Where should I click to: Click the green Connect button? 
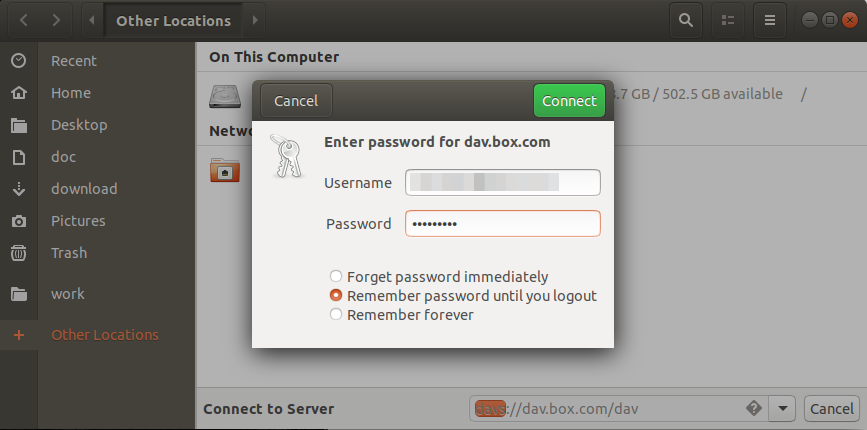[x=569, y=101]
